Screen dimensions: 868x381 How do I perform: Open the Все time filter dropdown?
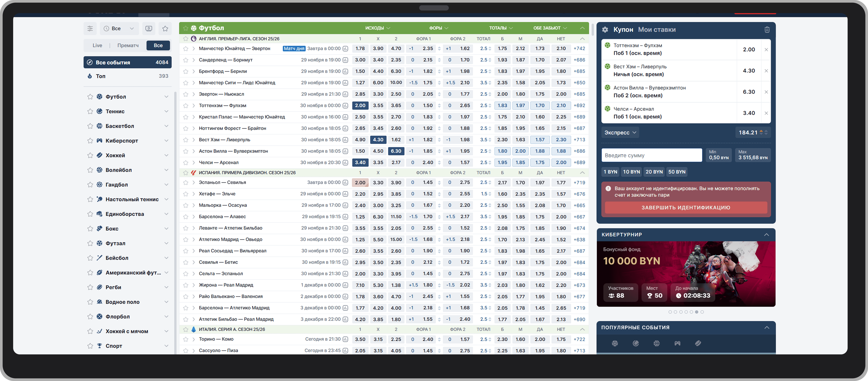[x=119, y=29]
